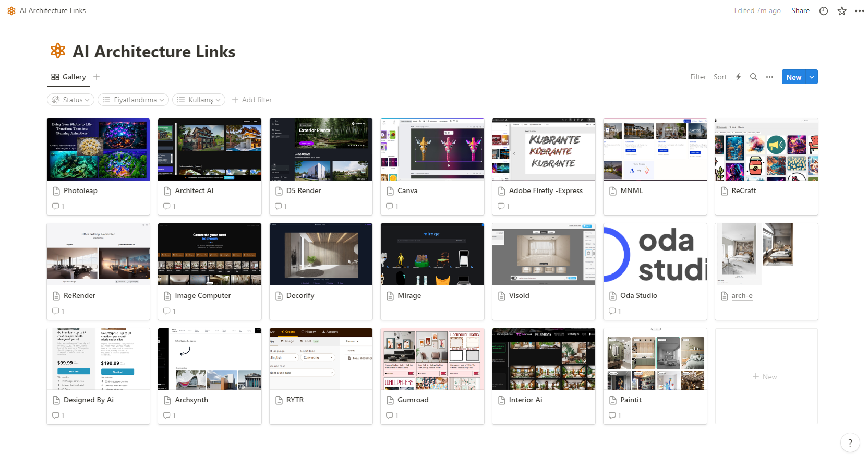Switch to the Gallery view tab

point(68,77)
